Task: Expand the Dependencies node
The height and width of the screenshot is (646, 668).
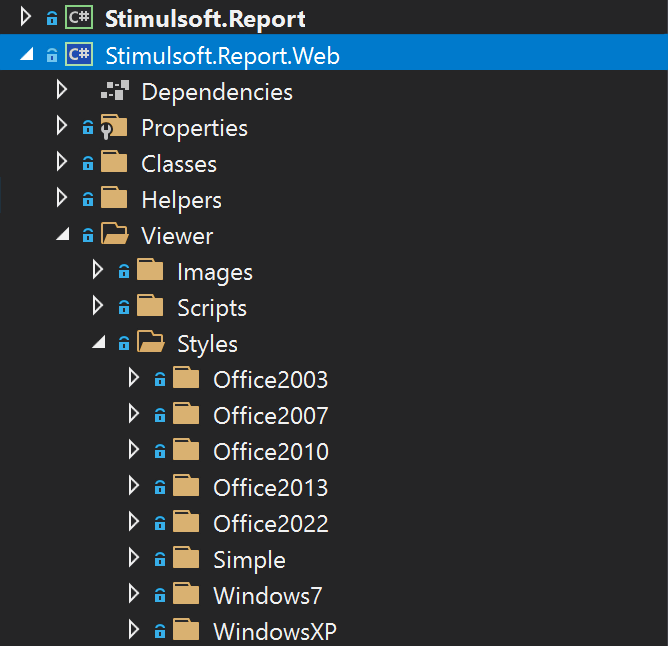Action: (x=62, y=90)
